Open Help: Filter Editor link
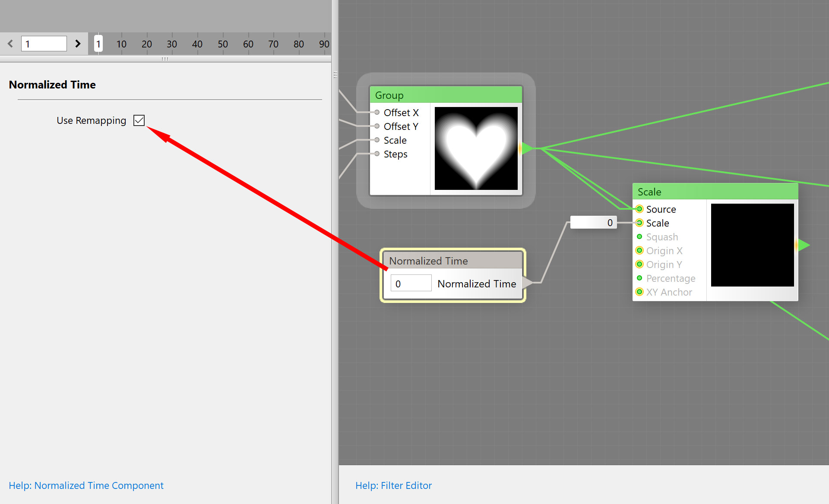 coord(393,485)
